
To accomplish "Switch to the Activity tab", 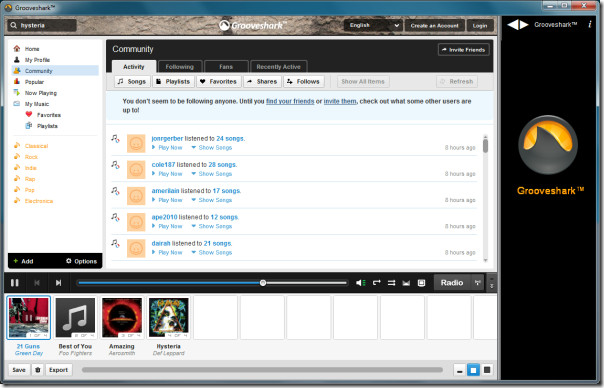I will coord(134,67).
